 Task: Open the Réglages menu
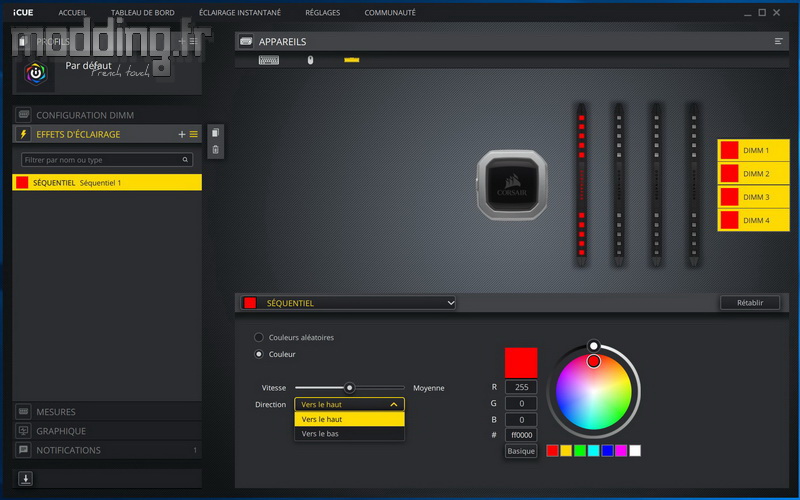(322, 12)
